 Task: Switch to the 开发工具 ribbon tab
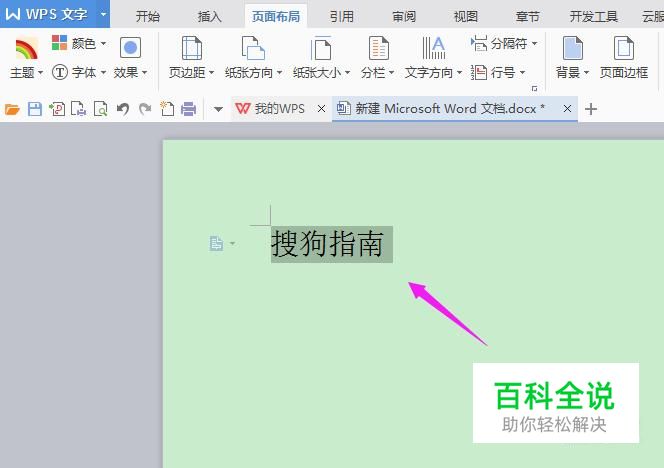pos(594,17)
